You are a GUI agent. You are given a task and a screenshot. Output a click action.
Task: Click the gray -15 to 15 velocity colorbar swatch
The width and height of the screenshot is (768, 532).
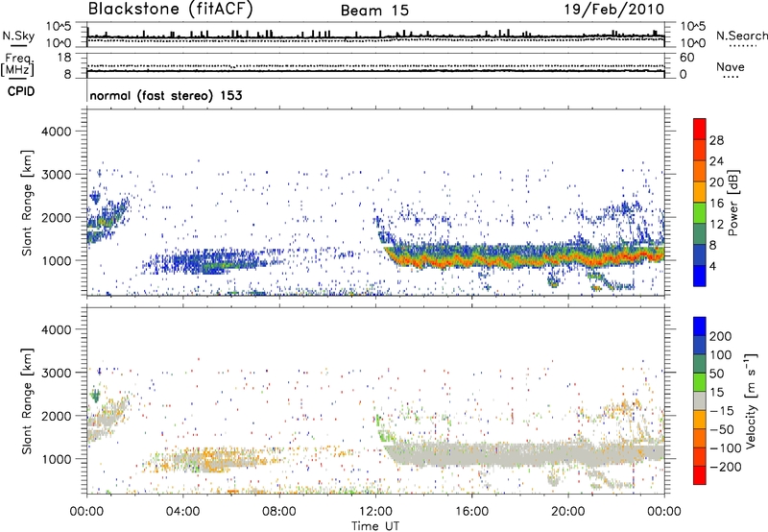coord(700,401)
